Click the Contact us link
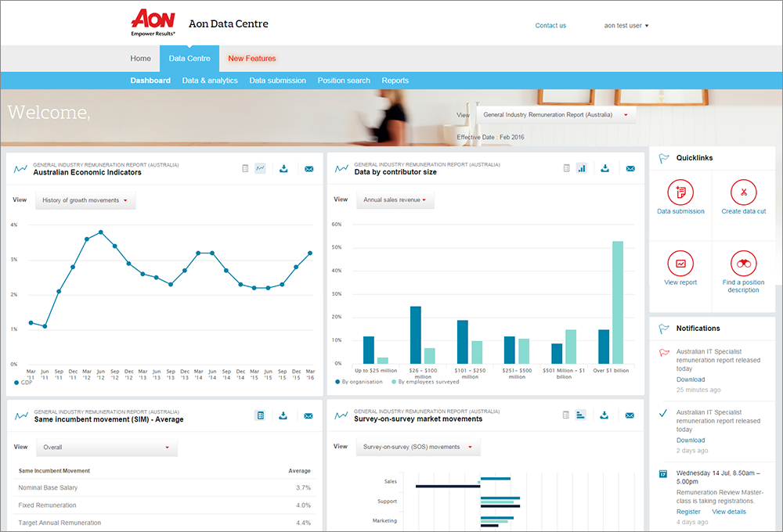 550,26
